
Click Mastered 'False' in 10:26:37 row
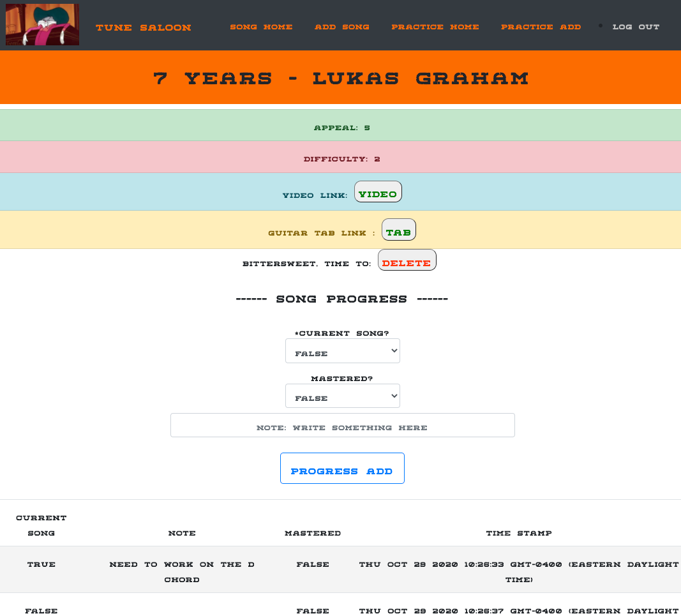313,611
